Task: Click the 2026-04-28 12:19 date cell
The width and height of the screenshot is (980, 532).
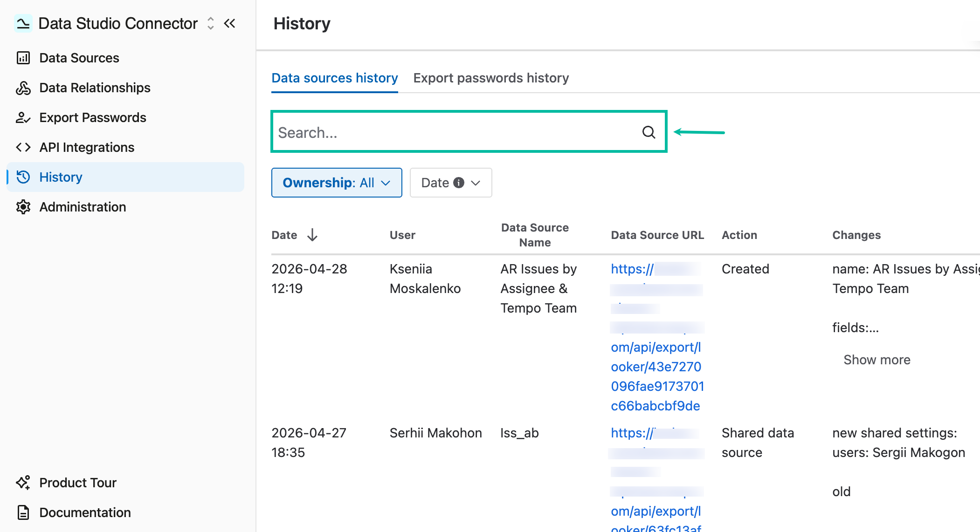Action: tap(309, 279)
